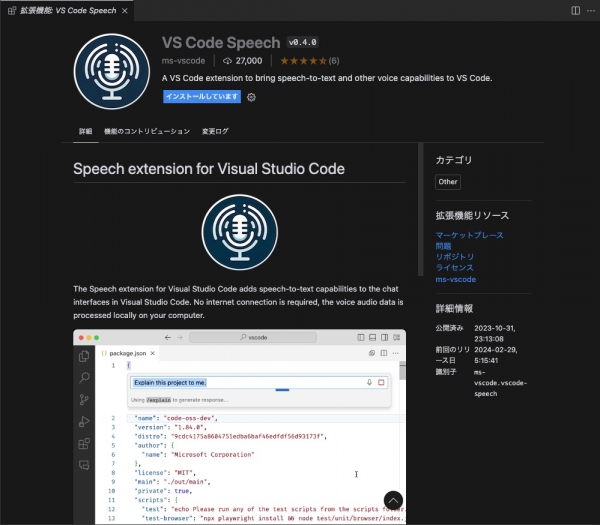Image resolution: width=600 pixels, height=525 pixels.
Task: Click the microphone icon in inline chat
Action: tap(369, 382)
